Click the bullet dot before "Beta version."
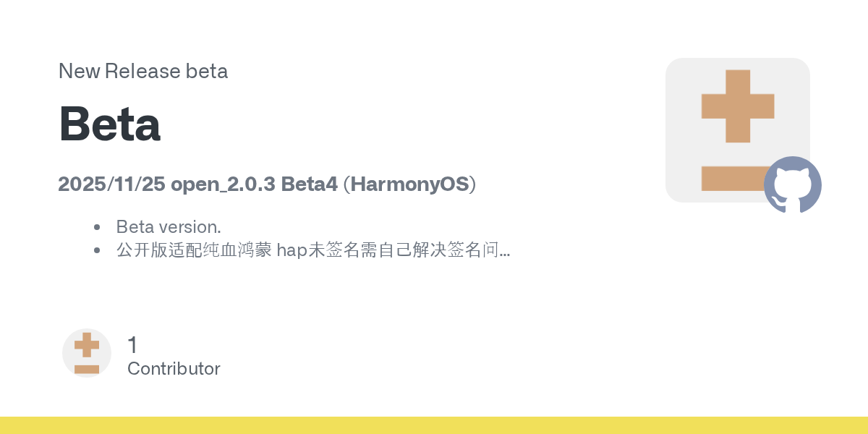The image size is (868, 434). tap(97, 227)
